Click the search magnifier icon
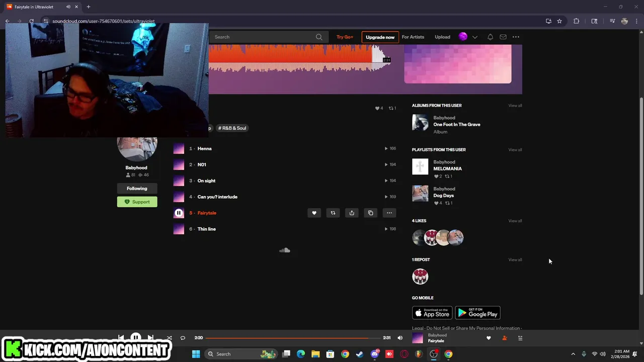Viewport: 644px width, 362px height. coord(319,37)
